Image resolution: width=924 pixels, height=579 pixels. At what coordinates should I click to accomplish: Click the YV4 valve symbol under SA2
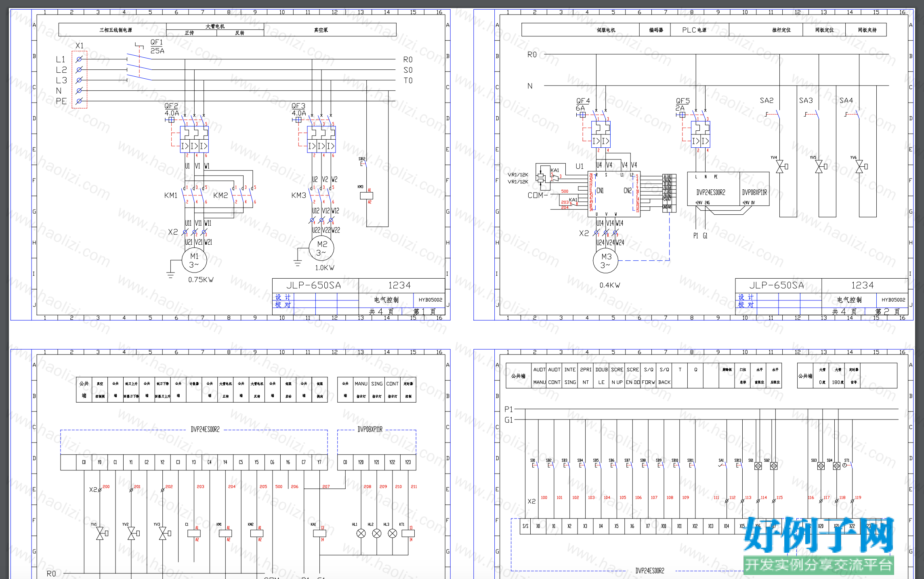781,166
